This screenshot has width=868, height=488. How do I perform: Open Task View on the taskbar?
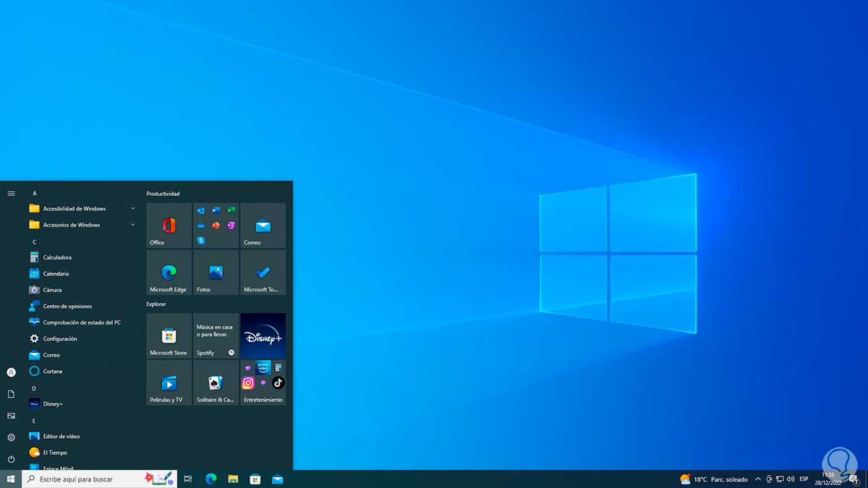point(188,479)
